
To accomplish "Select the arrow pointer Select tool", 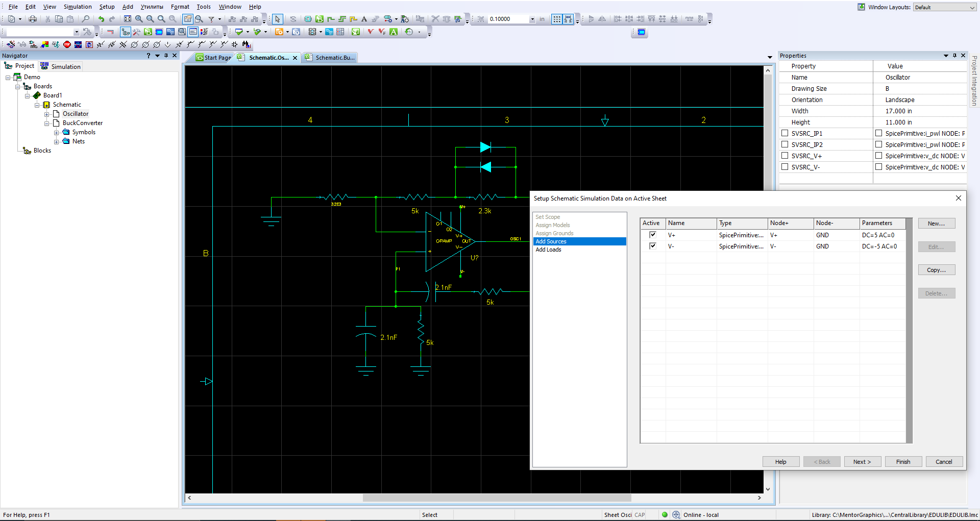I will 277,19.
